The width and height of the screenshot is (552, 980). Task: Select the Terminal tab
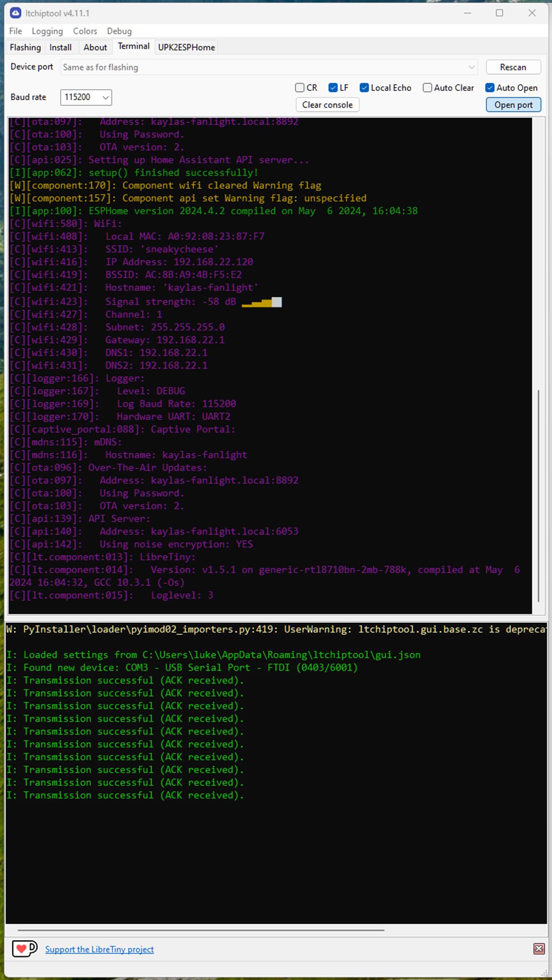(x=133, y=46)
